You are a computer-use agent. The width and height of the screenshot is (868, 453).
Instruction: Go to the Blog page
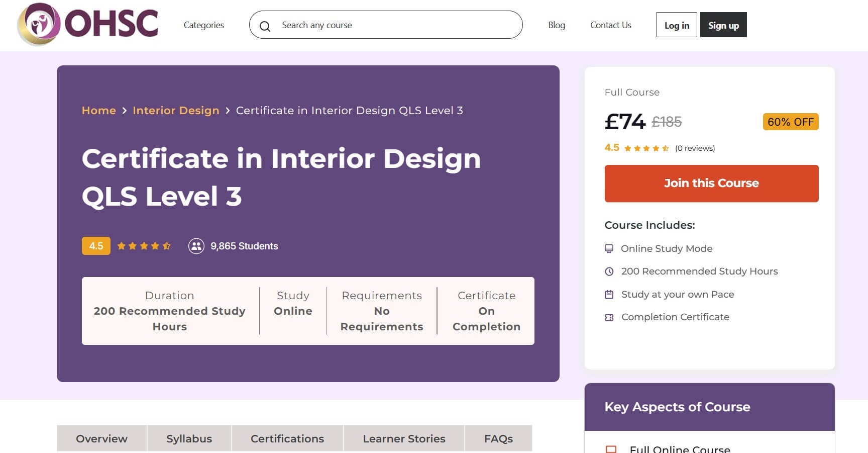click(x=557, y=25)
